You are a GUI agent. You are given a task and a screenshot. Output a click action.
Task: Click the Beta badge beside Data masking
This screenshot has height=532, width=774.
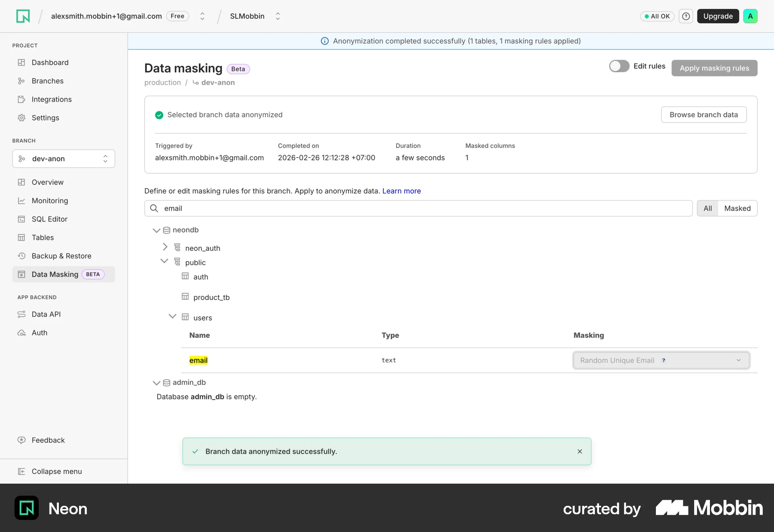click(238, 69)
